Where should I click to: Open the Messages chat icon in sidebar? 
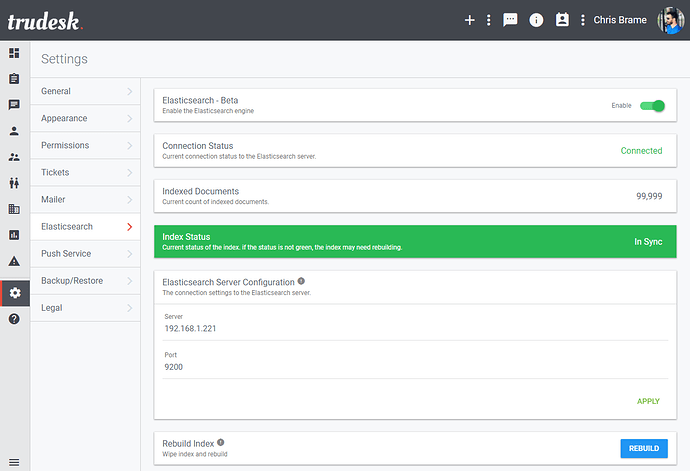click(14, 105)
